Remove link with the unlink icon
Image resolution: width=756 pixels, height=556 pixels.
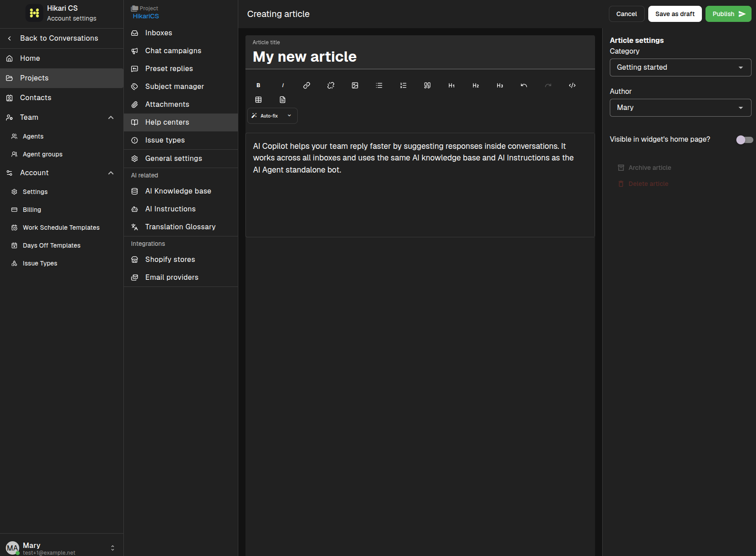coord(331,85)
